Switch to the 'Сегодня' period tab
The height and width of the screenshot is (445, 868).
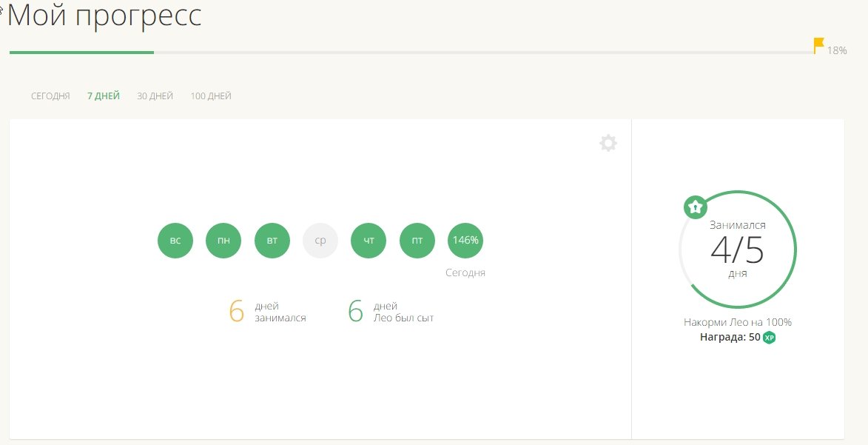[x=50, y=96]
